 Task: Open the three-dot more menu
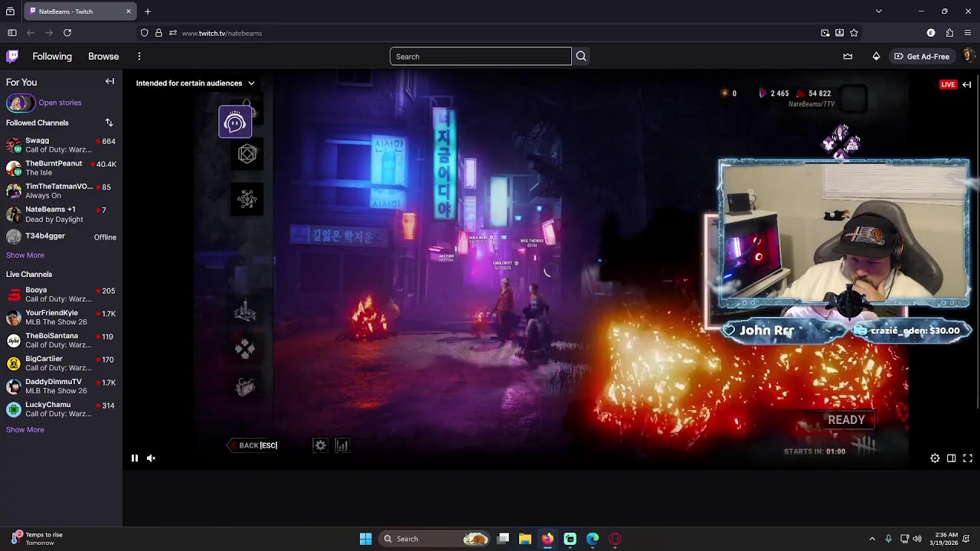pos(139,56)
